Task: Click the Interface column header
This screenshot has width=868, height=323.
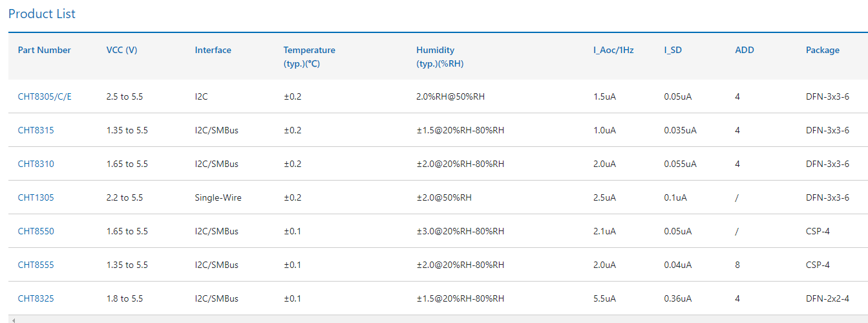Action: point(213,50)
